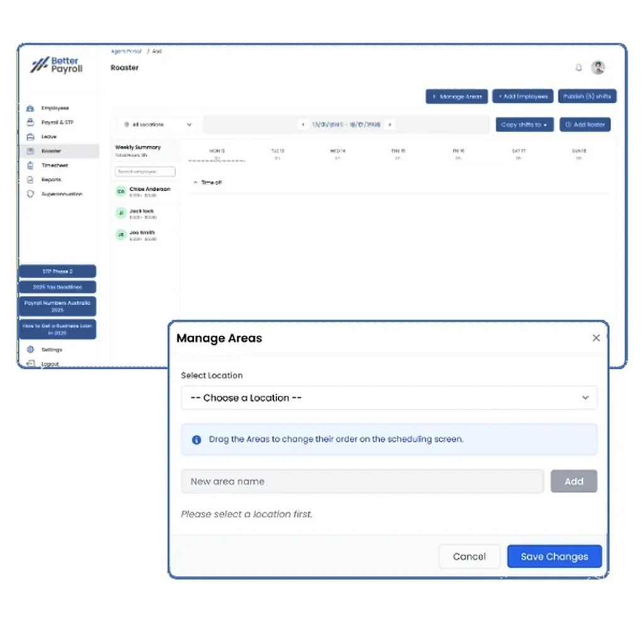Click the Better Payroll logo
Viewport: 644px width, 644px height.
point(57,65)
